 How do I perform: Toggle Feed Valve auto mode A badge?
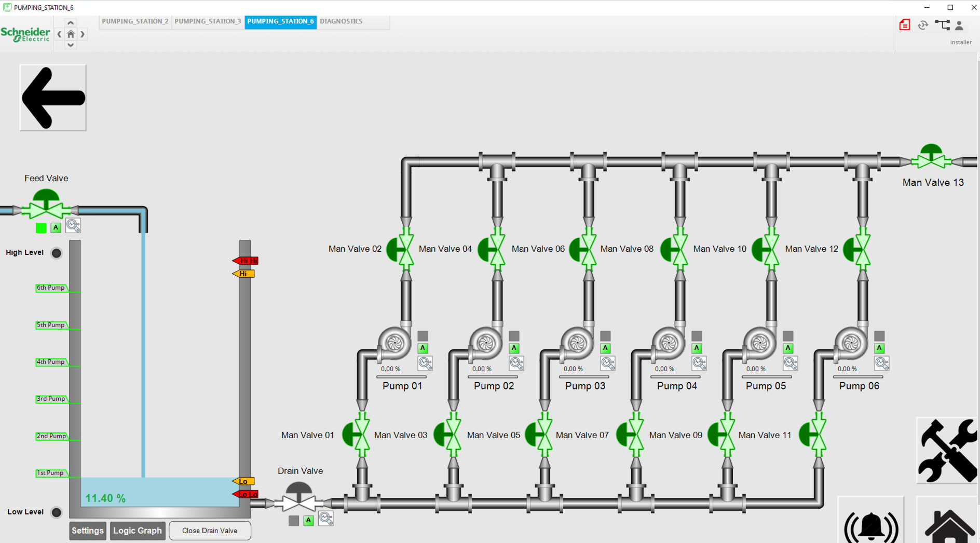pos(56,228)
